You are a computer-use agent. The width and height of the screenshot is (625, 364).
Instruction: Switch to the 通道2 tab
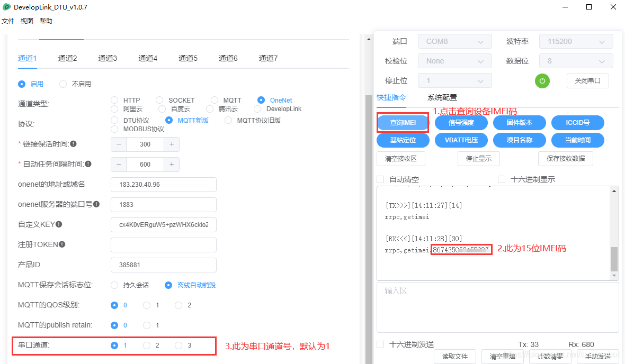click(67, 58)
